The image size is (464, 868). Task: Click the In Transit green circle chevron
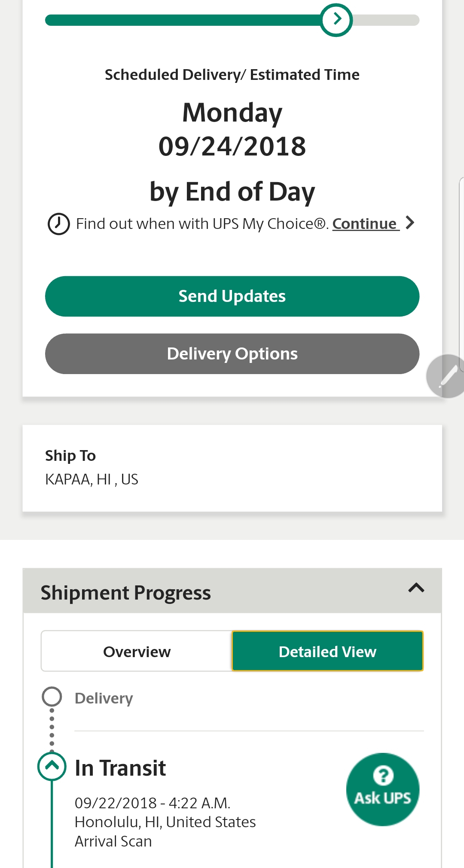52,766
